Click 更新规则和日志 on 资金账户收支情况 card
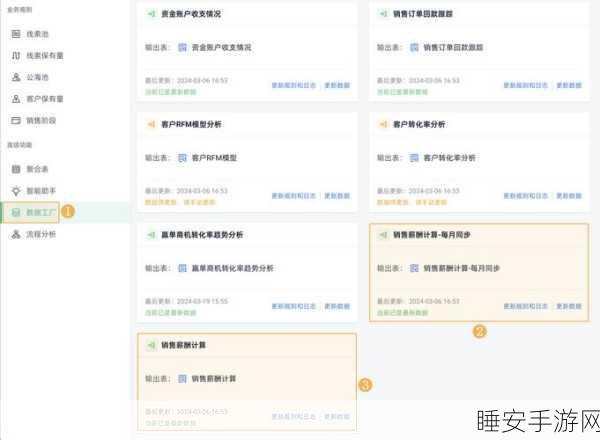Image resolution: width=600 pixels, height=440 pixels. 294,85
